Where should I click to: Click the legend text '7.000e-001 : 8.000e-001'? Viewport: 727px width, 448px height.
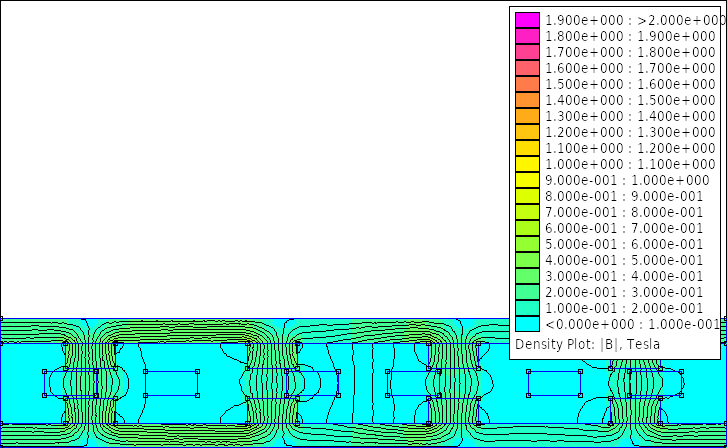pos(624,212)
